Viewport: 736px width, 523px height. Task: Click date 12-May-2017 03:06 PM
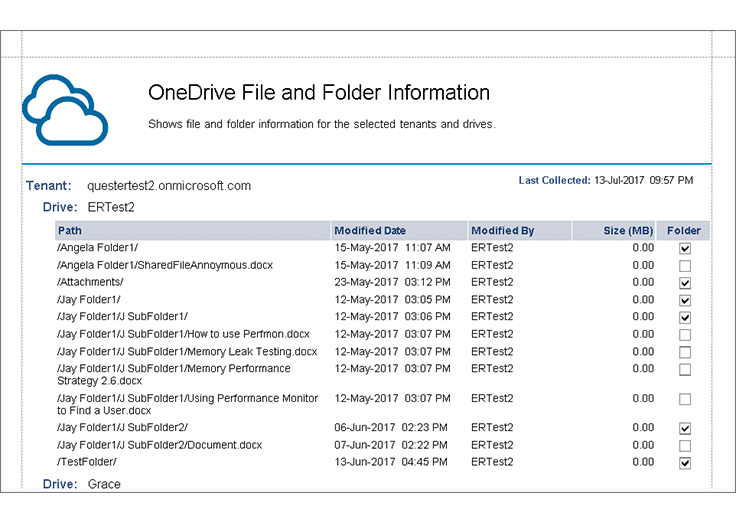392,316
